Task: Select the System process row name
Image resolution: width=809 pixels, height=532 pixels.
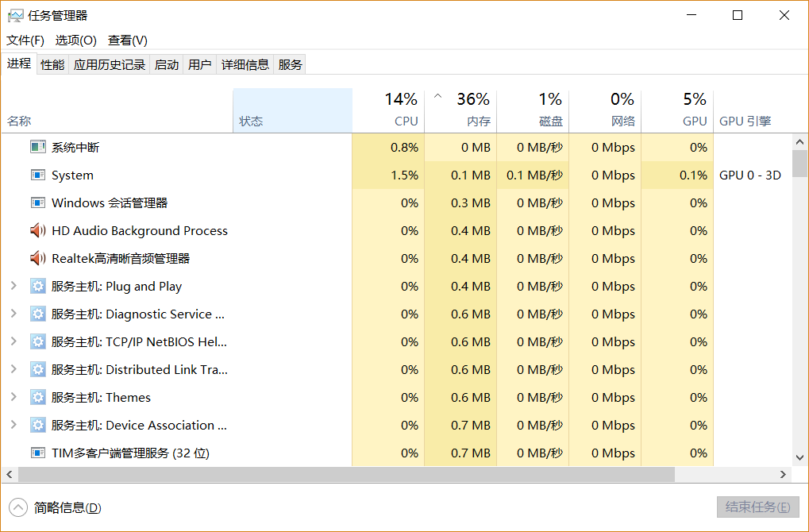Action: 73,175
